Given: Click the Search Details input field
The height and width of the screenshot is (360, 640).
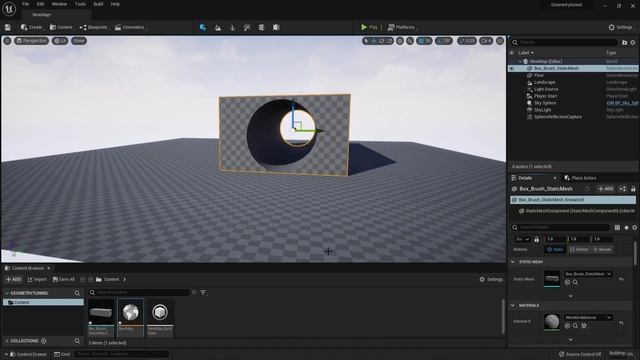Looking at the screenshot, I should [560, 227].
